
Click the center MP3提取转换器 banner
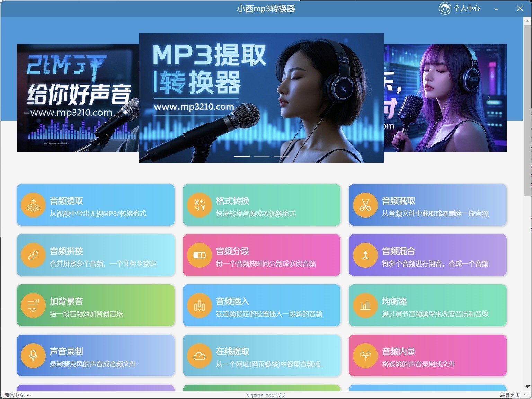(x=261, y=98)
